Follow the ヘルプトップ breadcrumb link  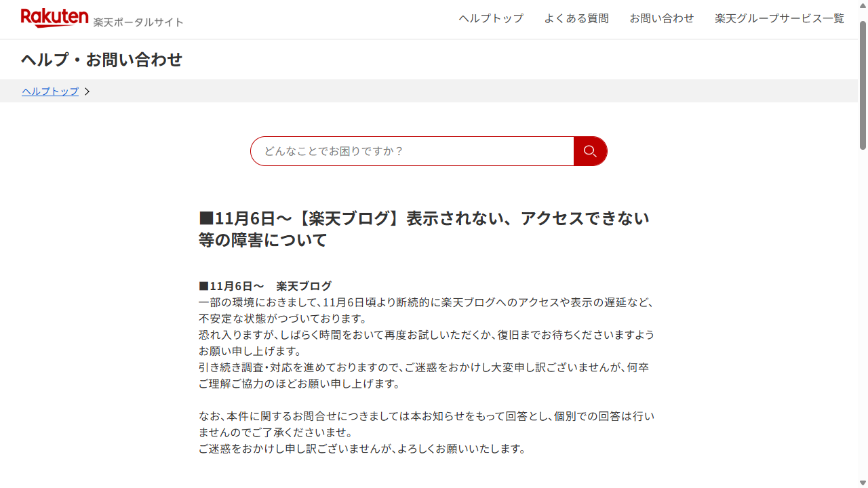coord(50,91)
